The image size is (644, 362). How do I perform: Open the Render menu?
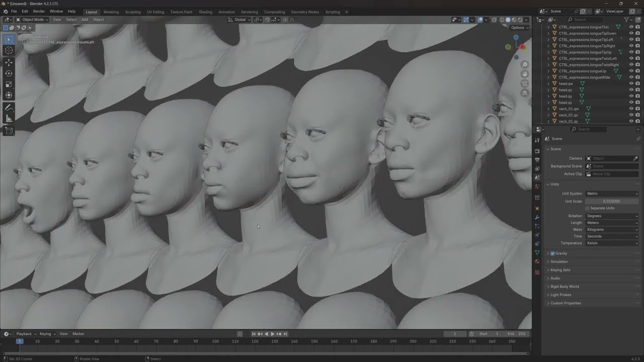[x=39, y=12]
